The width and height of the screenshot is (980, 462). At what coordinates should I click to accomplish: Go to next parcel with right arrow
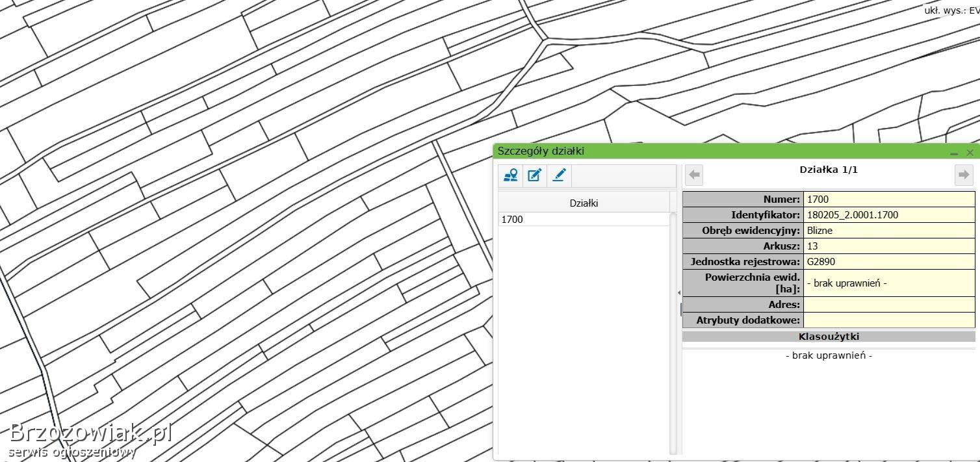963,175
